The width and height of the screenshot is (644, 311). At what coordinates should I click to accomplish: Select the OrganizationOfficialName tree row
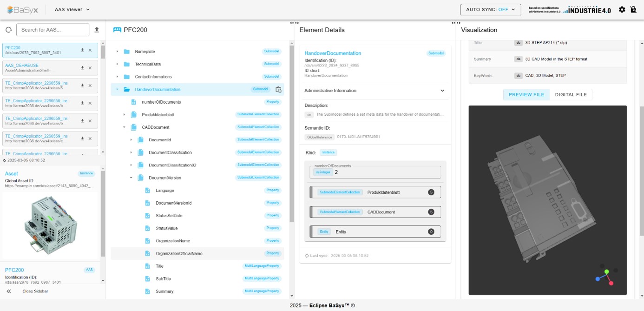(x=197, y=253)
